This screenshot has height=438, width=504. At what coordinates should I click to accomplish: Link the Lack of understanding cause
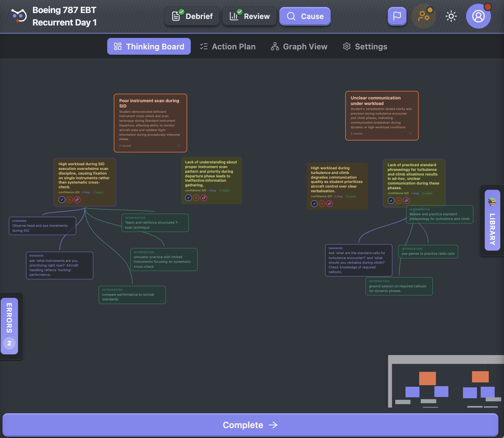pos(204,198)
